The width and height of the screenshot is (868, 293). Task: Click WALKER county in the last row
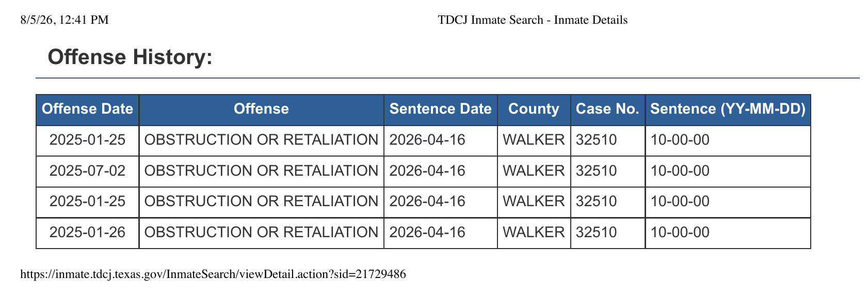point(534,233)
